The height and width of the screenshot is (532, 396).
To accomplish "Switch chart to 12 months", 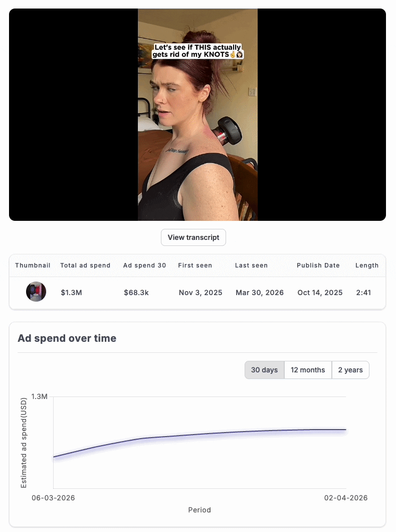I will tap(308, 370).
